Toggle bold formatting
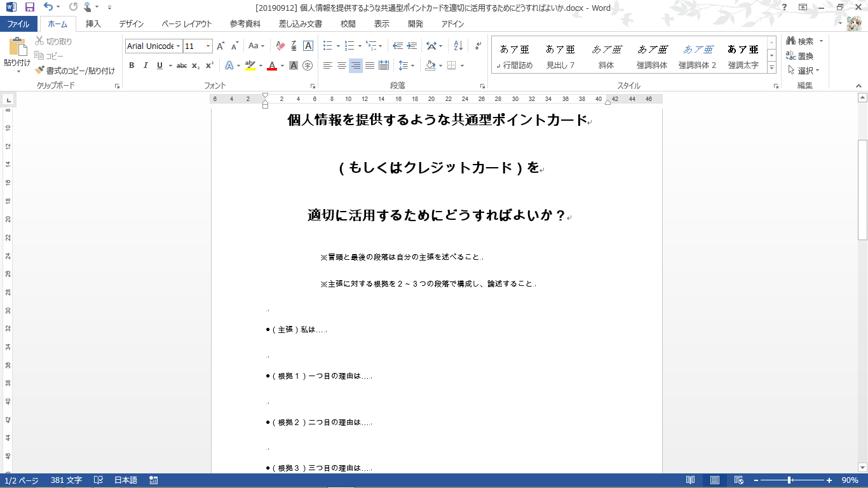The height and width of the screenshot is (488, 868). (x=132, y=65)
